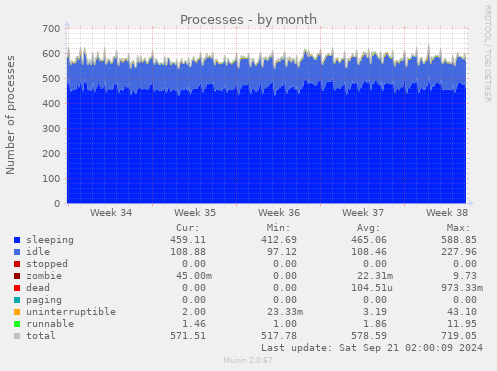Click the 'Cur:' column header

click(188, 228)
